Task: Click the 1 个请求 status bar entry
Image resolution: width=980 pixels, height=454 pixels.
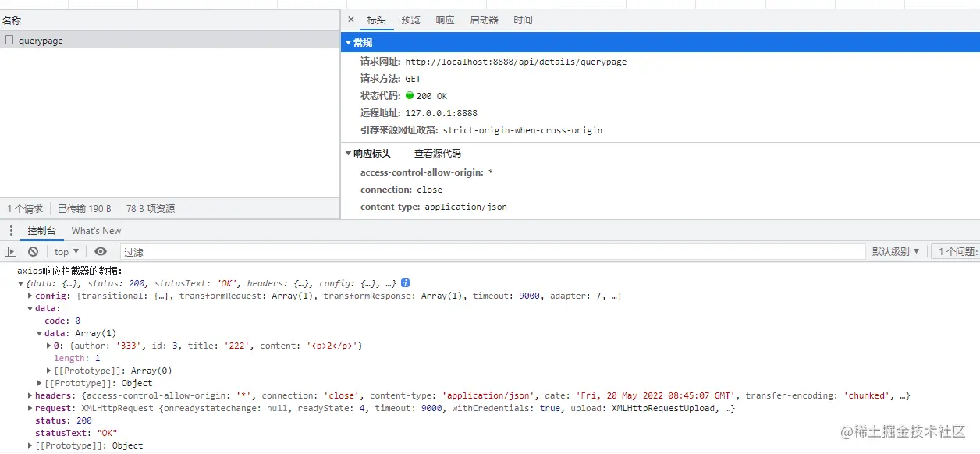Action: click(25, 209)
